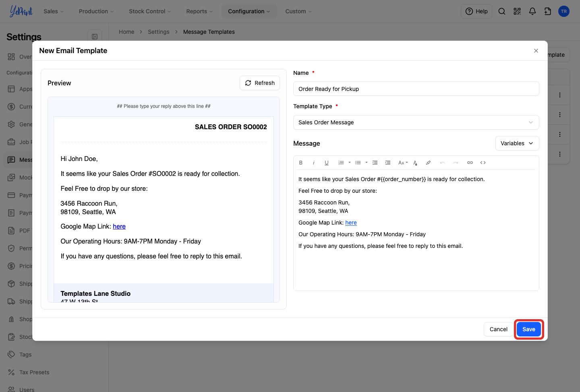Click the TR user avatar
The image size is (580, 392).
point(564,11)
